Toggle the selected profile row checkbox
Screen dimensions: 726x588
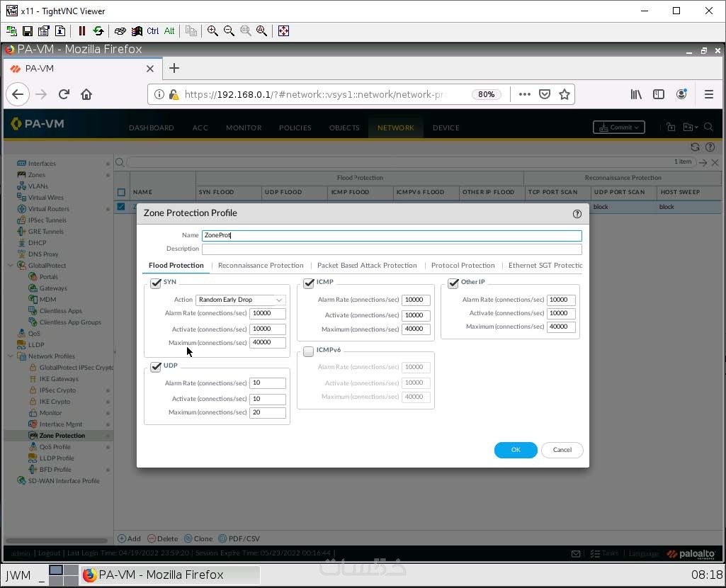tap(121, 206)
